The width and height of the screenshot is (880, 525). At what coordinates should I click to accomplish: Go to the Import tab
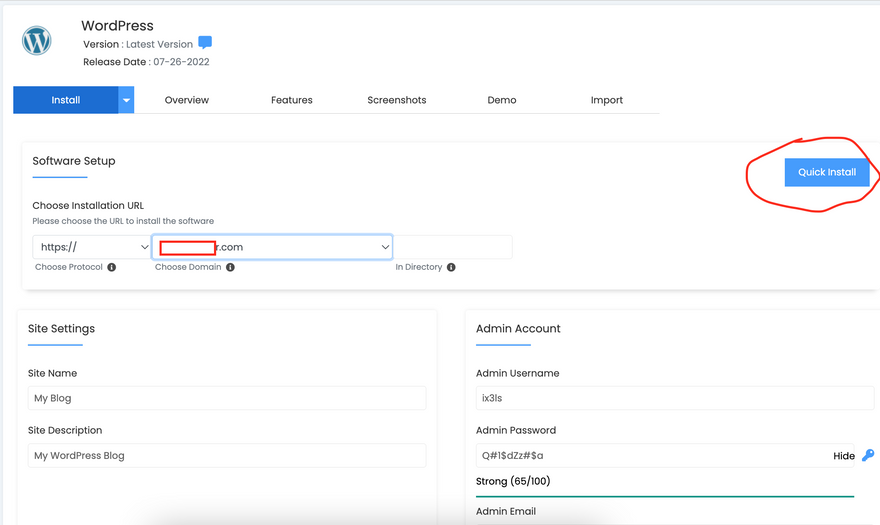[x=606, y=100]
